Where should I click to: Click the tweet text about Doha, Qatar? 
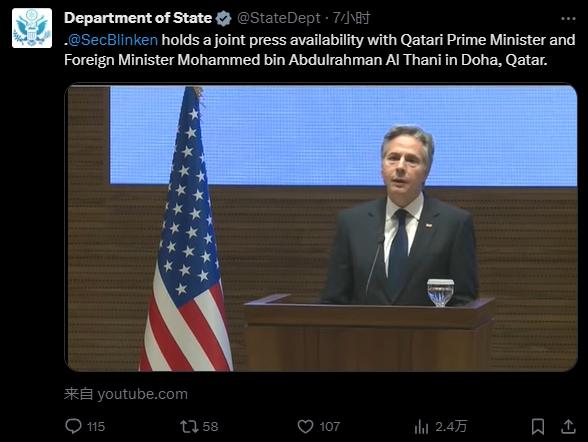pos(320,50)
